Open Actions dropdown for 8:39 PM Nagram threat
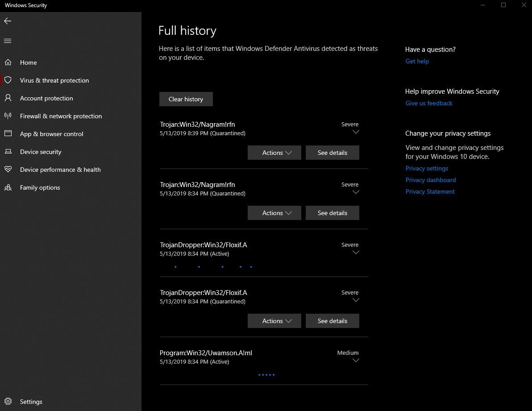Viewport: 532px width, 411px height. click(274, 153)
